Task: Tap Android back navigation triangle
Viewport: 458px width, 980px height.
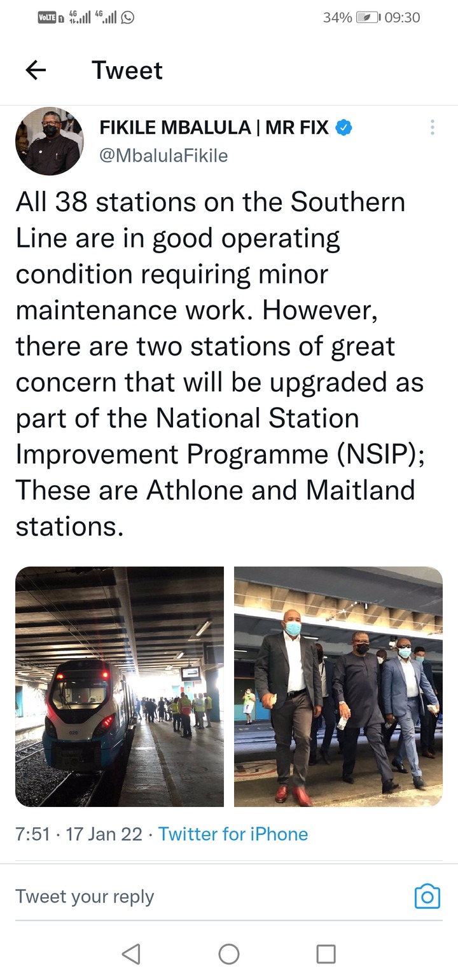Action: coord(131,953)
